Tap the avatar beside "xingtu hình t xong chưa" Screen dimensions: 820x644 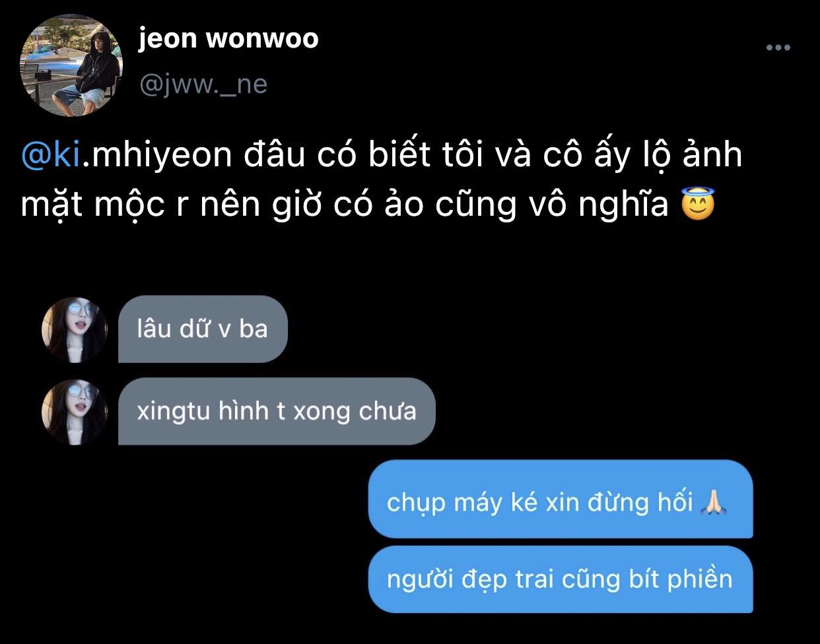(74, 412)
